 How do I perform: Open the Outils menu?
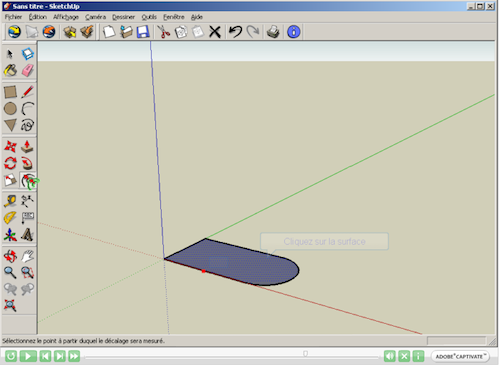[x=149, y=17]
